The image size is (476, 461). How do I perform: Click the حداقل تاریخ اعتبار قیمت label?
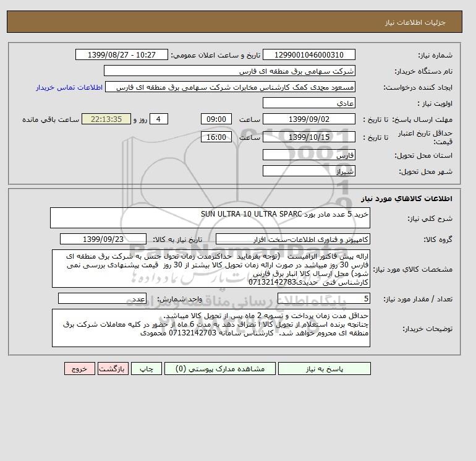click(x=425, y=137)
